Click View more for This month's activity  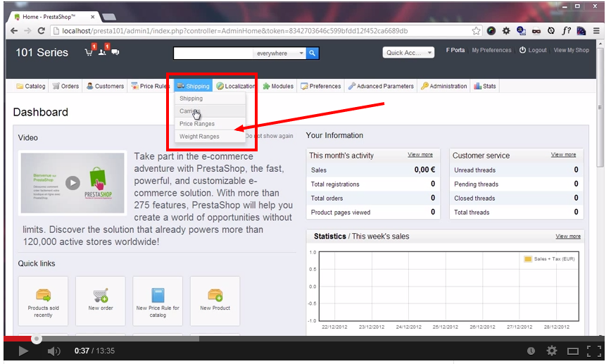coord(420,155)
